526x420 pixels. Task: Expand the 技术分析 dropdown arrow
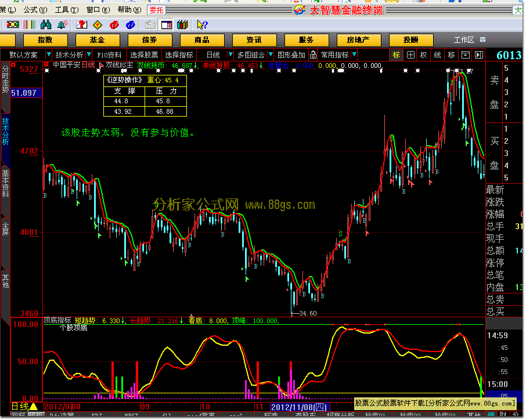pyautogui.click(x=89, y=55)
